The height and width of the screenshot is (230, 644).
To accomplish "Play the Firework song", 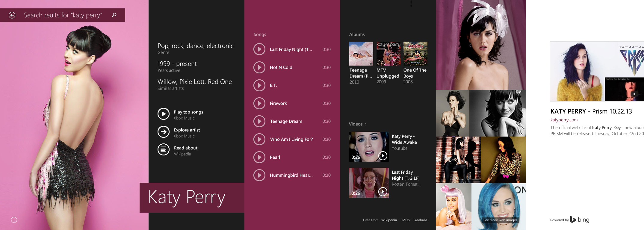I will (x=259, y=103).
